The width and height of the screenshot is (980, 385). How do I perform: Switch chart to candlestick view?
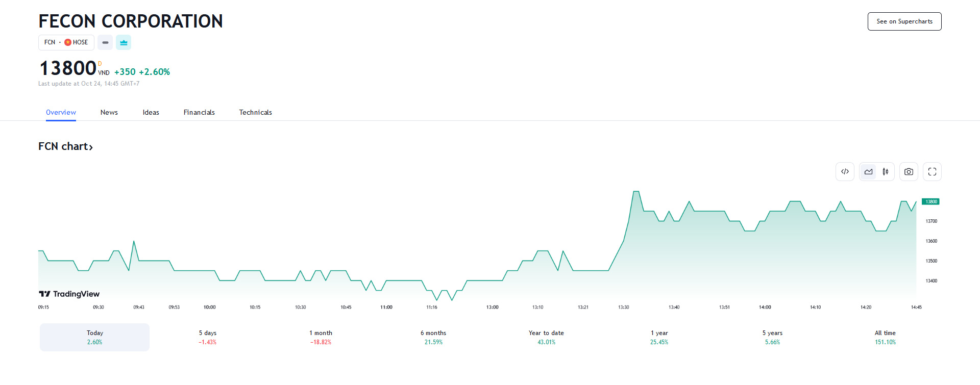point(886,171)
